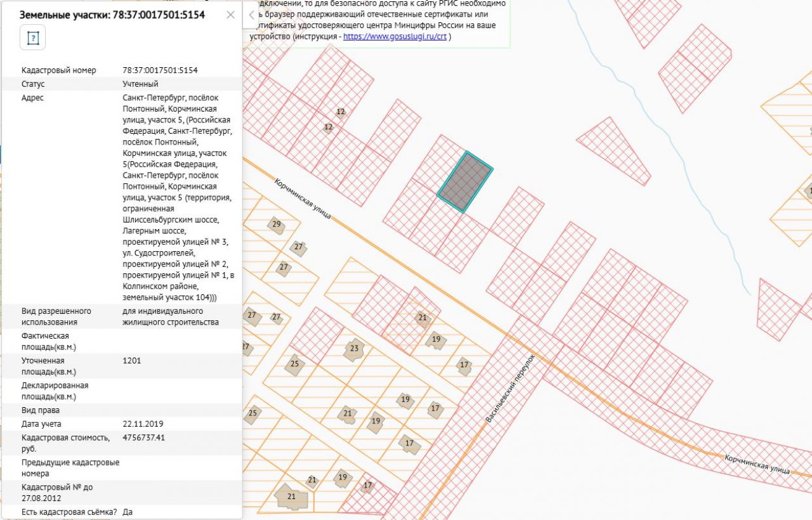Click the Уточненная площадь value 1201

point(131,360)
